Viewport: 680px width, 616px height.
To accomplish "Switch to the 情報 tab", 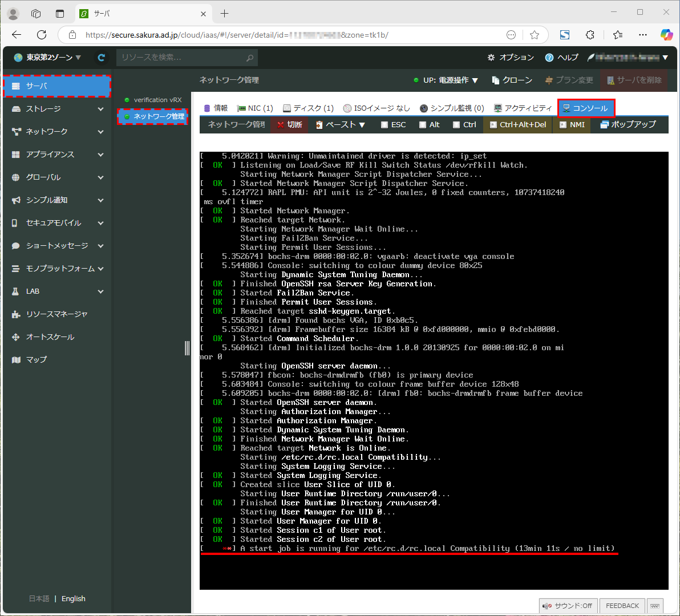I will pyautogui.click(x=216, y=108).
